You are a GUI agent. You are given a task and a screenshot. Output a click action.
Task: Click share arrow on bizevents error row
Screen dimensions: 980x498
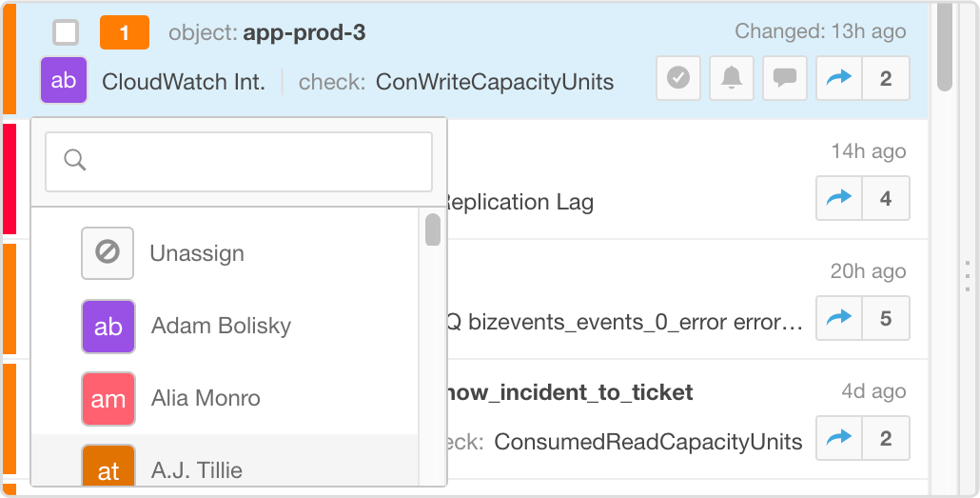pos(839,319)
